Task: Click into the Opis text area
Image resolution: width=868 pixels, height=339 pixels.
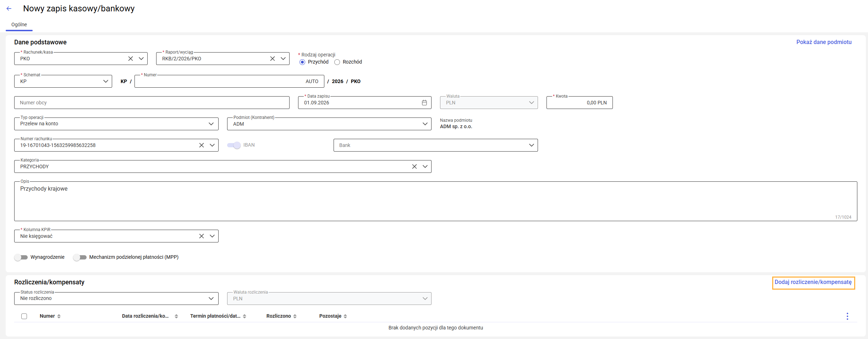Action: pos(436,201)
